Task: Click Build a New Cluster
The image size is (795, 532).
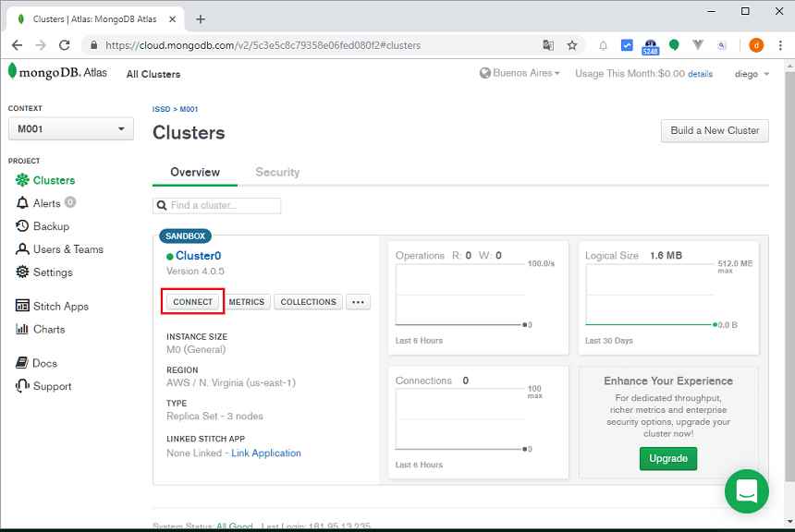Action: click(715, 131)
